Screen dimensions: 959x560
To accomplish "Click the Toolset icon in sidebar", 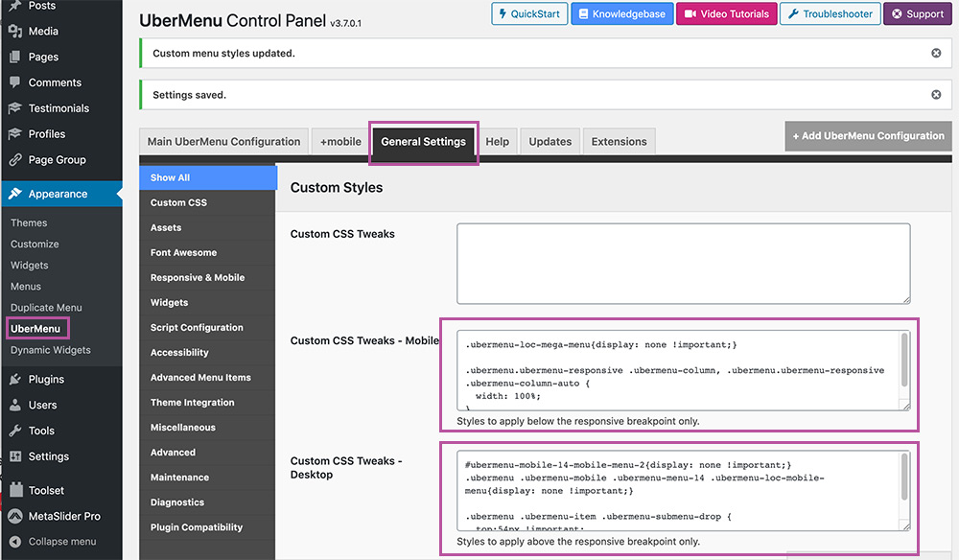I will coord(16,490).
